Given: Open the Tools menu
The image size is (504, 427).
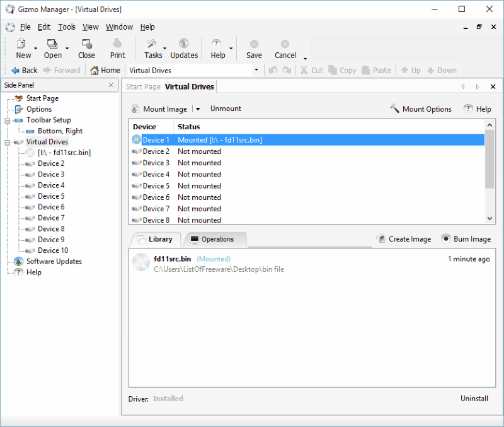Looking at the screenshot, I should coord(67,27).
